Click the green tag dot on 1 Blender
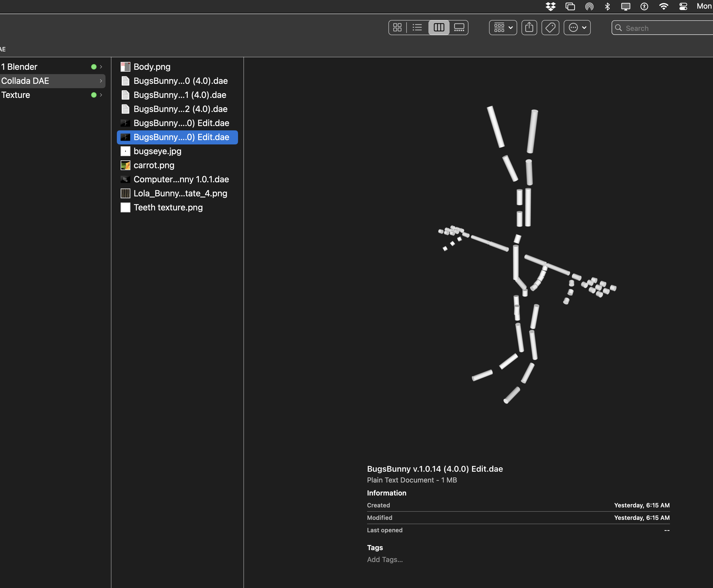Viewport: 713px width, 588px height. pyautogui.click(x=94, y=67)
